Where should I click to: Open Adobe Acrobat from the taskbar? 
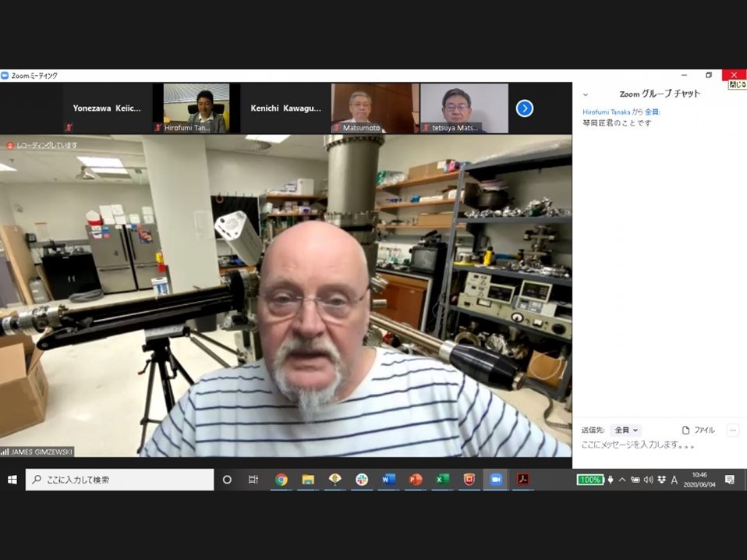(x=522, y=480)
